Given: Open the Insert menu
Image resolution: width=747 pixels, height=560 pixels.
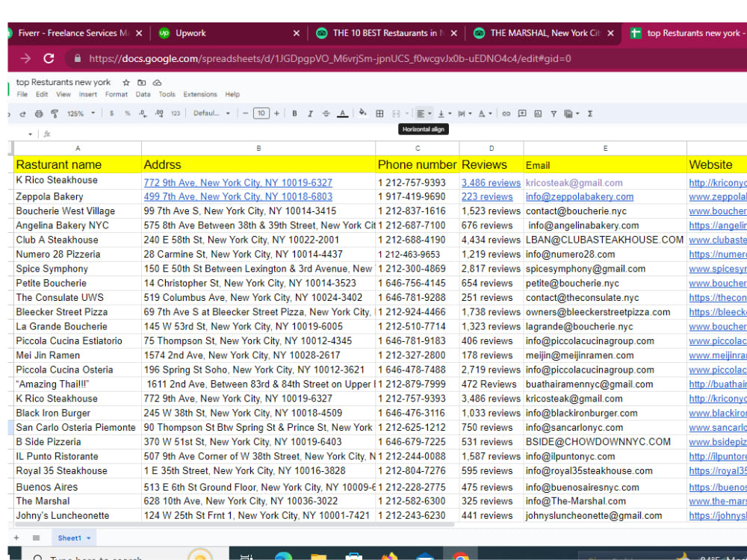Looking at the screenshot, I should [x=87, y=94].
